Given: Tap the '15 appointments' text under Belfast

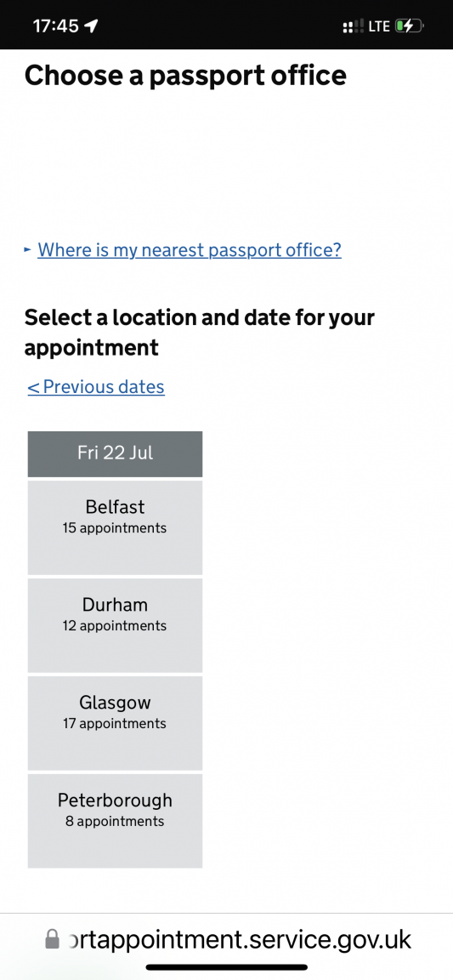Looking at the screenshot, I should click(115, 528).
